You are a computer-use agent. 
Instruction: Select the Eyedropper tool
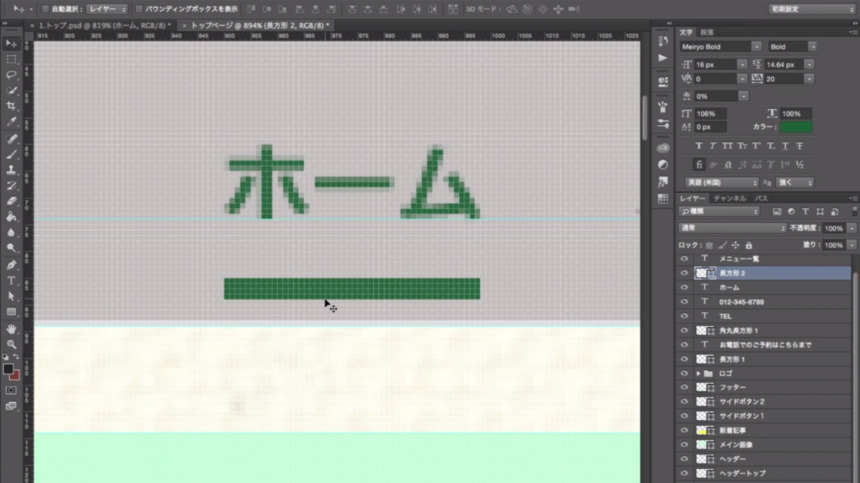click(x=11, y=122)
